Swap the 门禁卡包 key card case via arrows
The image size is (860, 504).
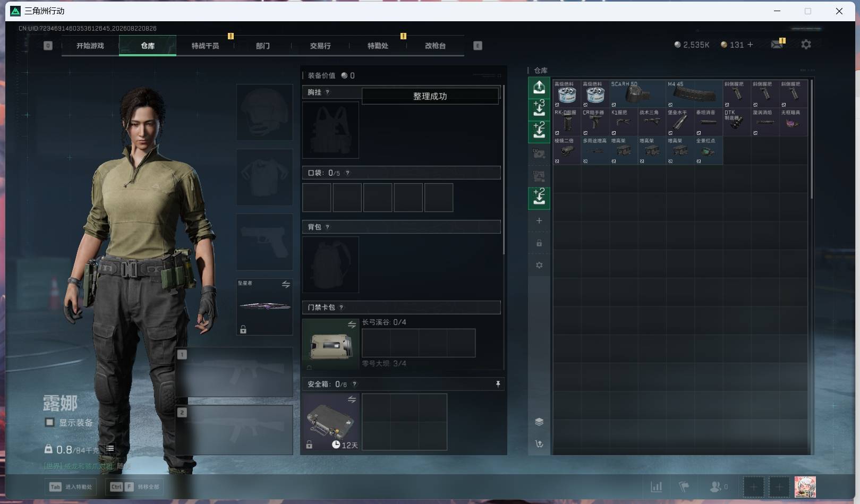[352, 324]
